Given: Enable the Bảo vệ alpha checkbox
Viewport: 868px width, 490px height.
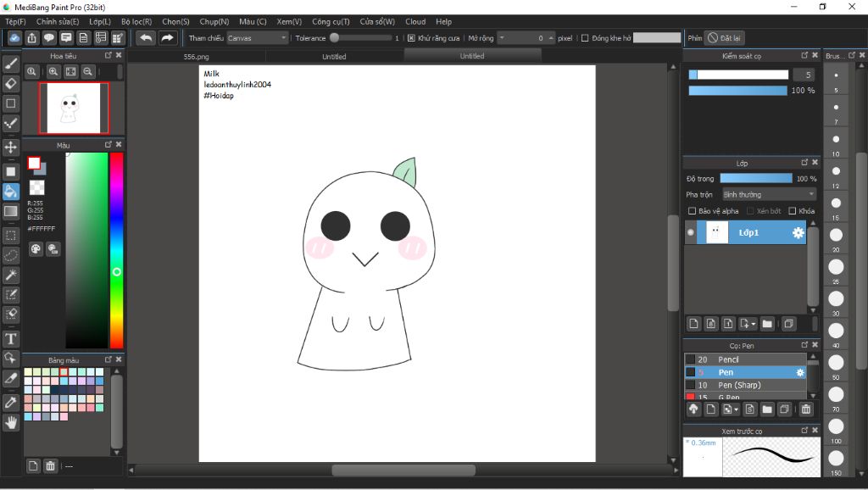Looking at the screenshot, I should point(692,211).
